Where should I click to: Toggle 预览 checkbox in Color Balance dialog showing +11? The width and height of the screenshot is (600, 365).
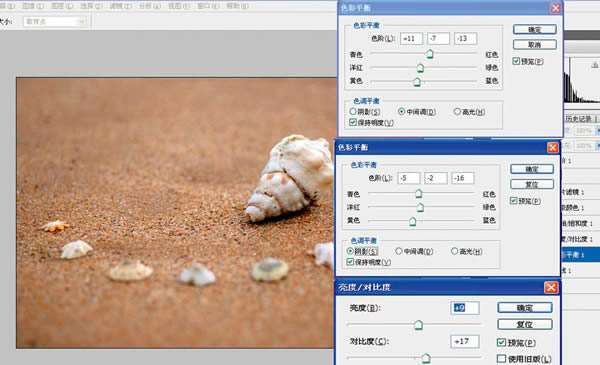[516, 61]
